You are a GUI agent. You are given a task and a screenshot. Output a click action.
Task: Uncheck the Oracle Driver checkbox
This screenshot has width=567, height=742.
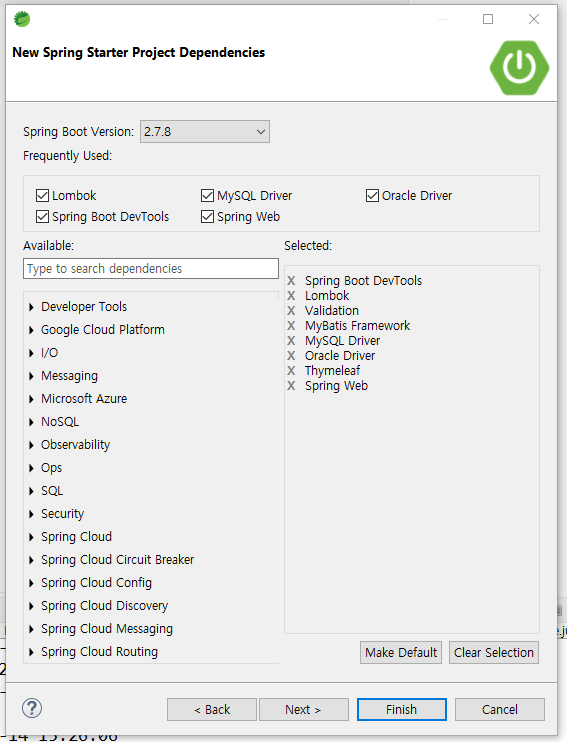click(x=372, y=195)
